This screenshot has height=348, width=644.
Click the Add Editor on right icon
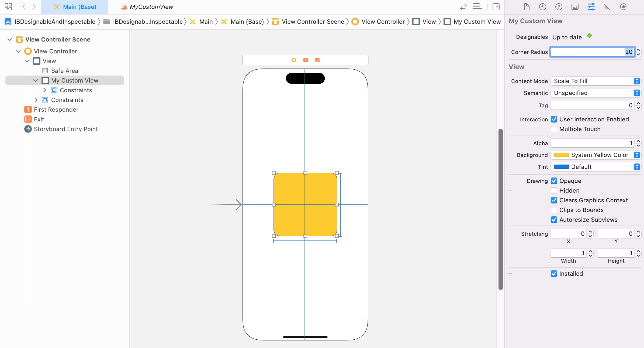click(x=496, y=7)
